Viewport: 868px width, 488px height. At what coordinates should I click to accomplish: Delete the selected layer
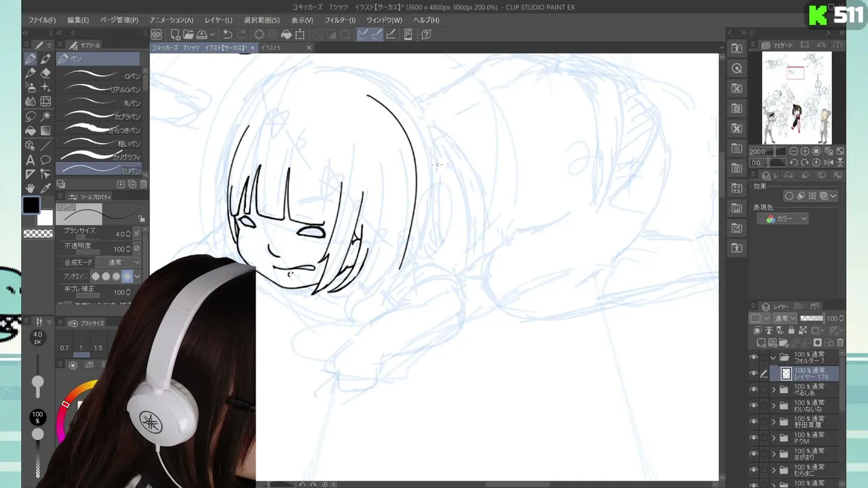840,343
